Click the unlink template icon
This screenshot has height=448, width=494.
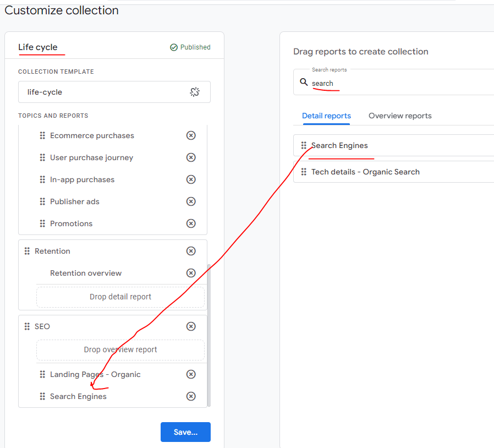[x=195, y=92]
